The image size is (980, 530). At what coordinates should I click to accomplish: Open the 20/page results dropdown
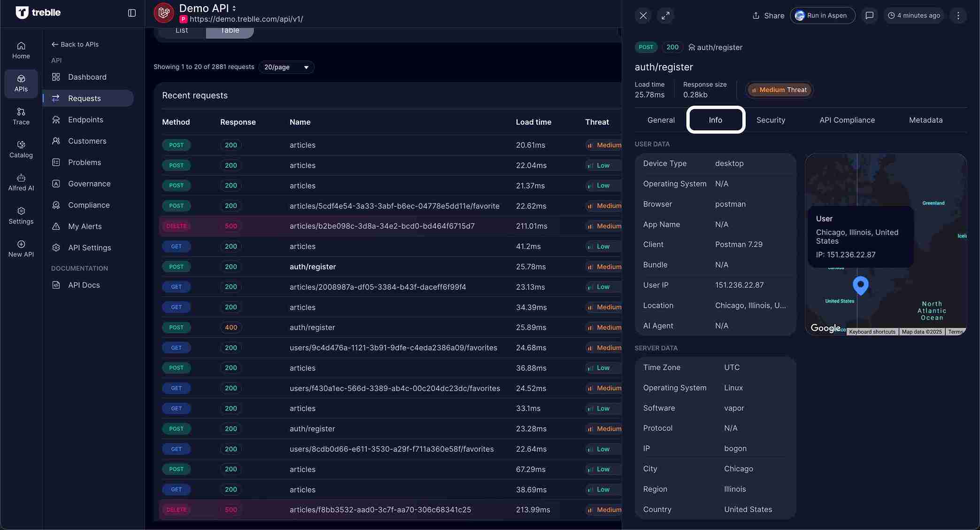(286, 67)
